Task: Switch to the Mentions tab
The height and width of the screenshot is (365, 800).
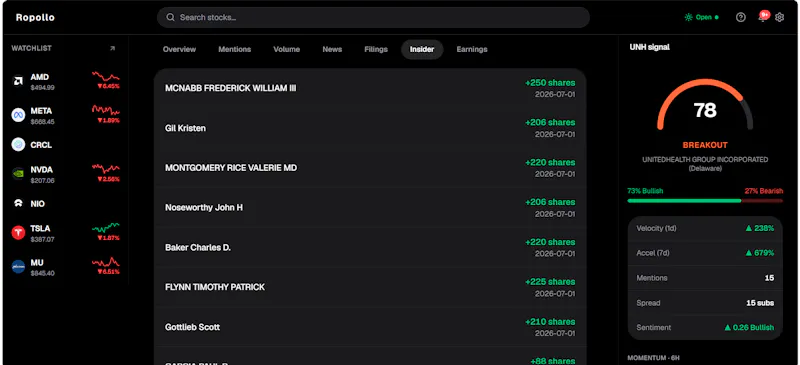Action: pyautogui.click(x=235, y=50)
